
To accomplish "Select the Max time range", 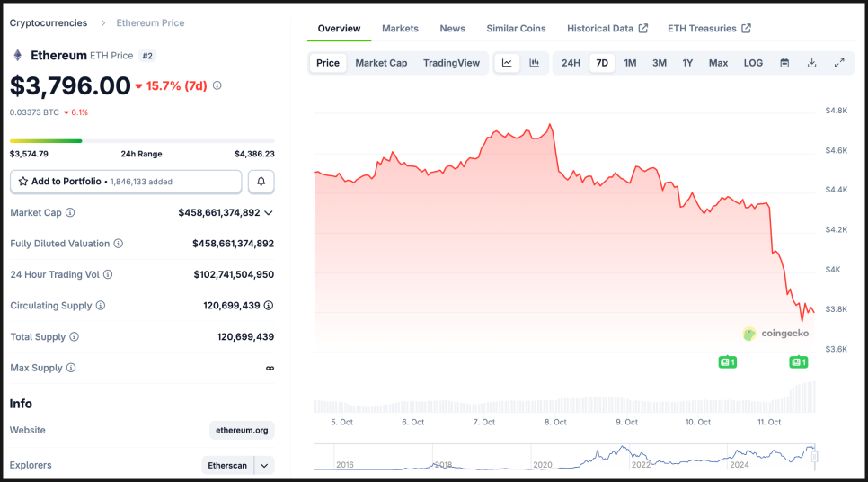I will [718, 63].
